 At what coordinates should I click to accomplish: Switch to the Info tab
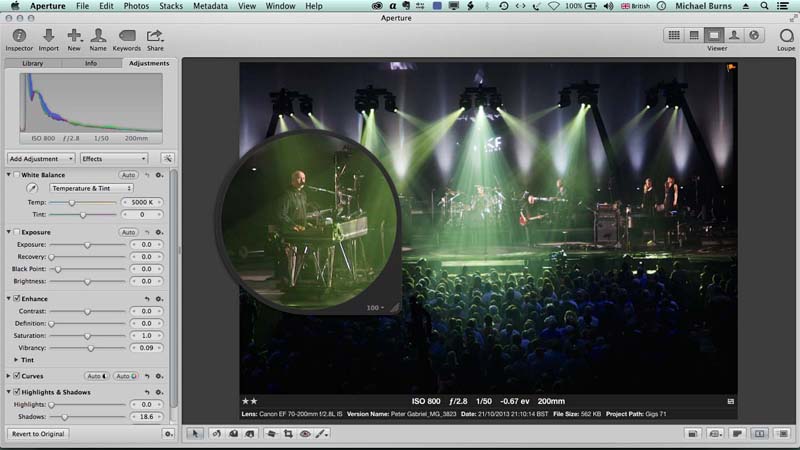91,63
